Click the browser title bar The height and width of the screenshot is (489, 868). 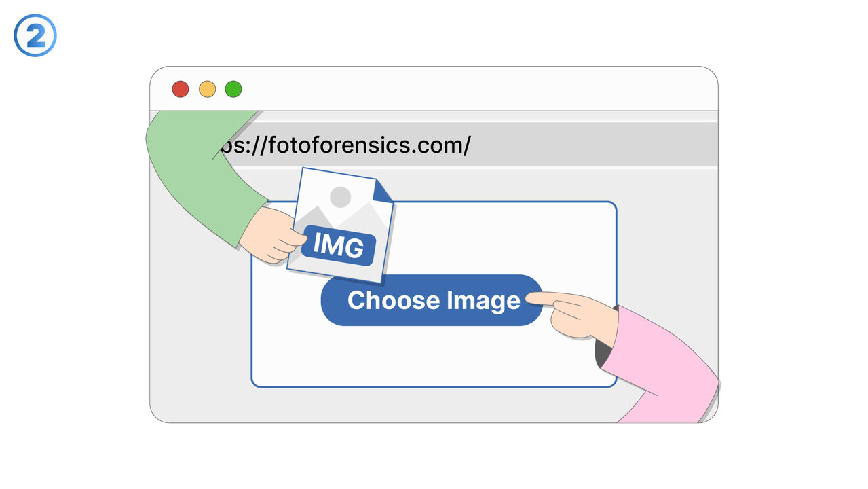click(x=475, y=89)
